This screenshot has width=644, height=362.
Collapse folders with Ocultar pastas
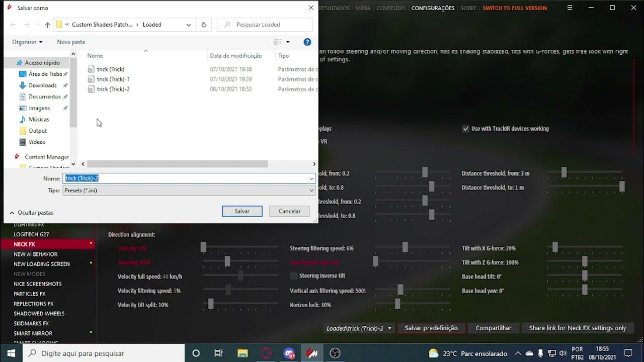32,213
